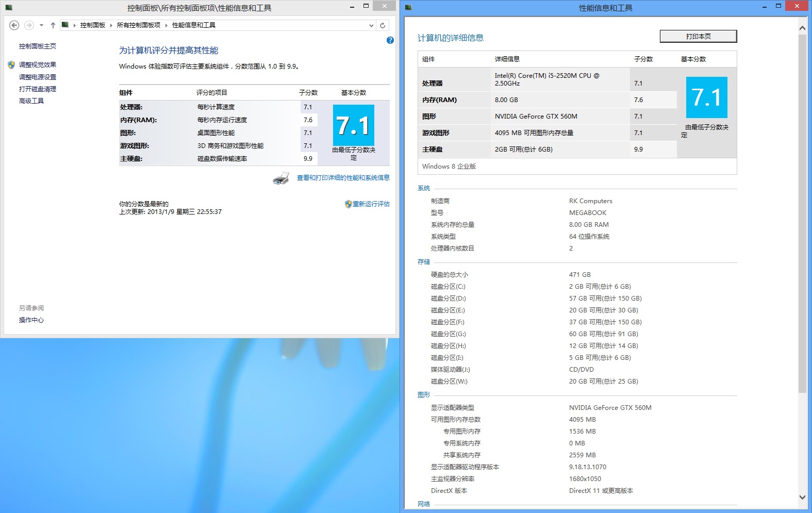
Task: Open 调整视觉效果 link
Action: click(x=38, y=65)
